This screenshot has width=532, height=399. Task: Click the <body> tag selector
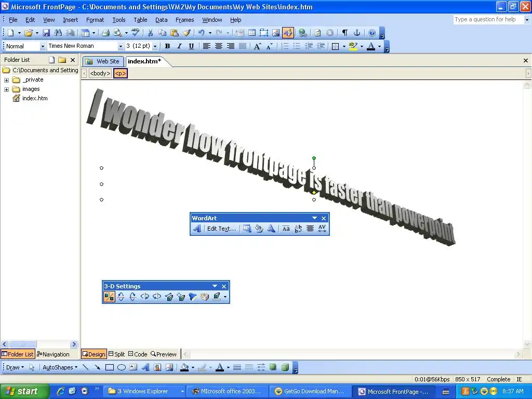coord(100,73)
